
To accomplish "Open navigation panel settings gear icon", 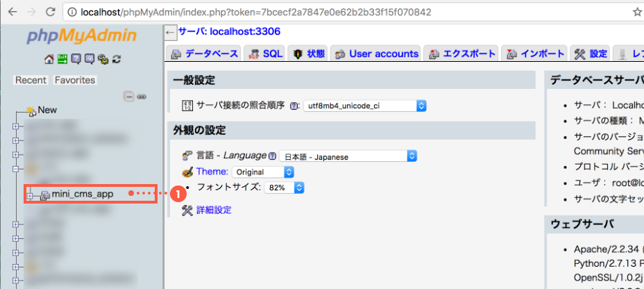I will click(x=103, y=59).
